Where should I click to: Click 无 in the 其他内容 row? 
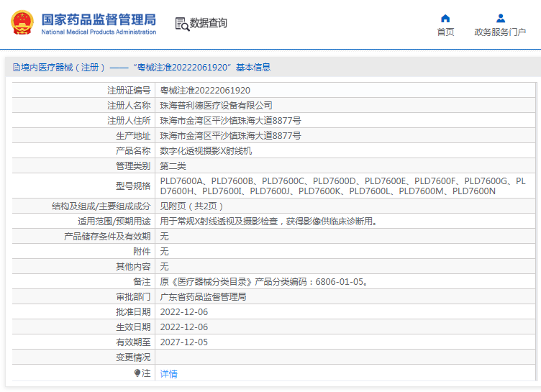point(164,267)
